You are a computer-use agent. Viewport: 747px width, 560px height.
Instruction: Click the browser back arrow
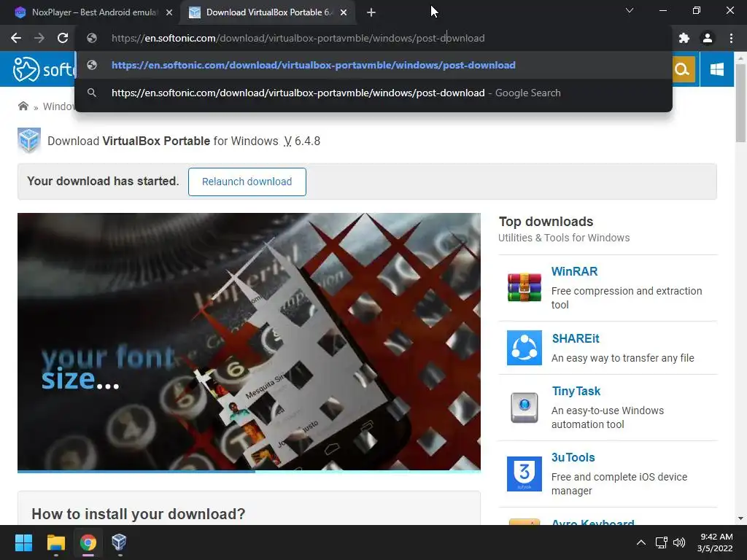(16, 38)
